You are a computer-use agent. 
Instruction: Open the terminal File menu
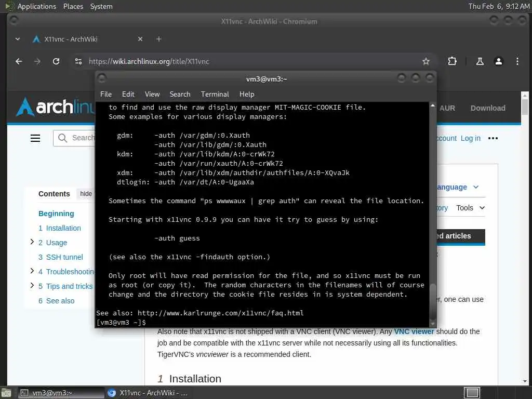(x=106, y=95)
